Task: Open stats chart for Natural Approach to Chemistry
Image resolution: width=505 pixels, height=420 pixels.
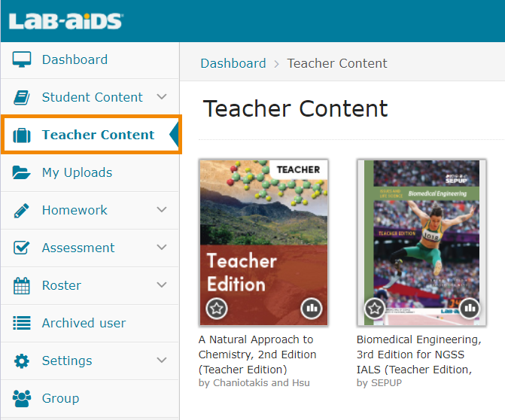Action: coord(312,308)
